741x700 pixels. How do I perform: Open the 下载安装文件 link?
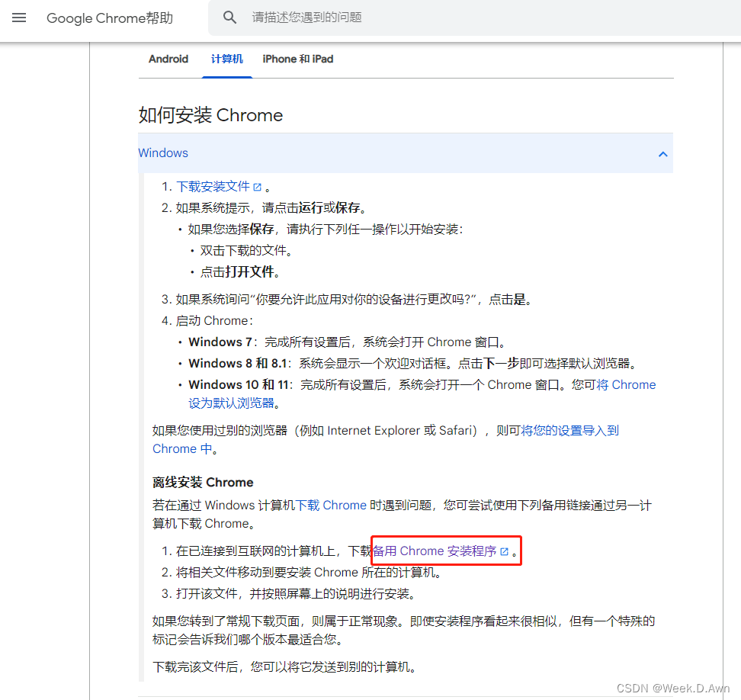213,187
